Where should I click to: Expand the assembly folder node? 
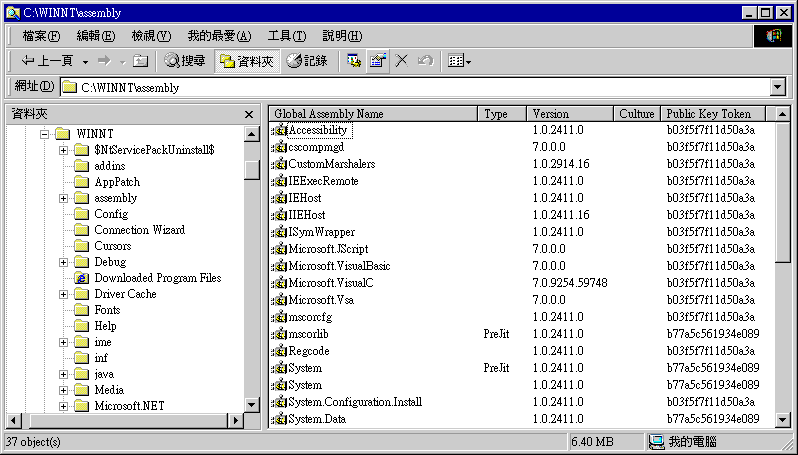[x=63, y=198]
